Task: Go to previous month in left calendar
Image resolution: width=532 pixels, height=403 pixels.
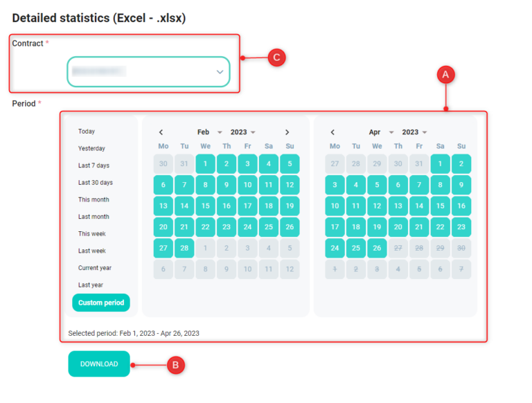Action: tap(161, 132)
